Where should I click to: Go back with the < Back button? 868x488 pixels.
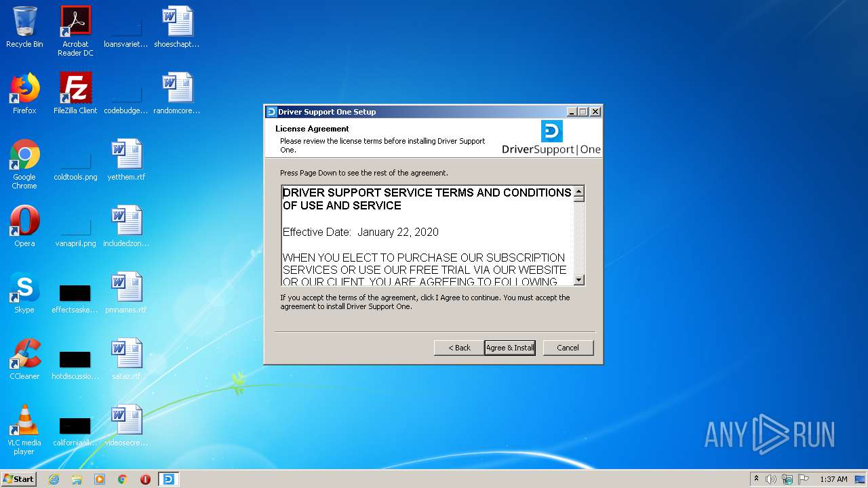[x=459, y=348]
